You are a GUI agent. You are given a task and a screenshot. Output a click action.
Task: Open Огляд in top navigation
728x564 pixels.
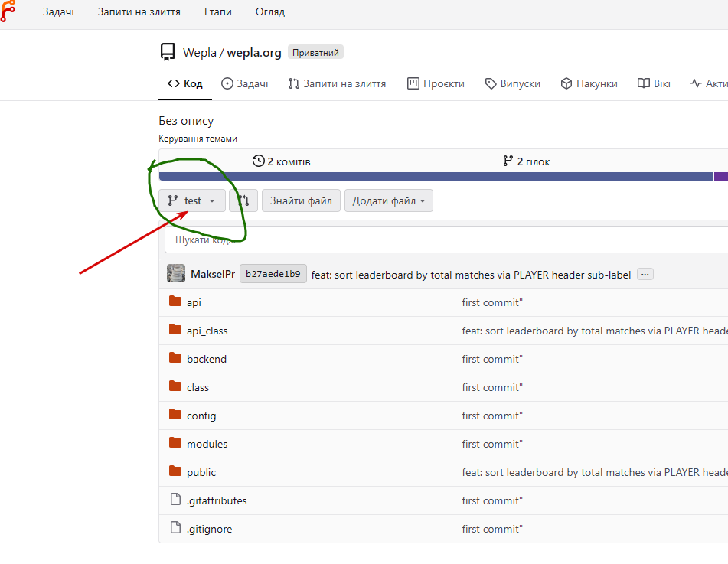click(269, 11)
